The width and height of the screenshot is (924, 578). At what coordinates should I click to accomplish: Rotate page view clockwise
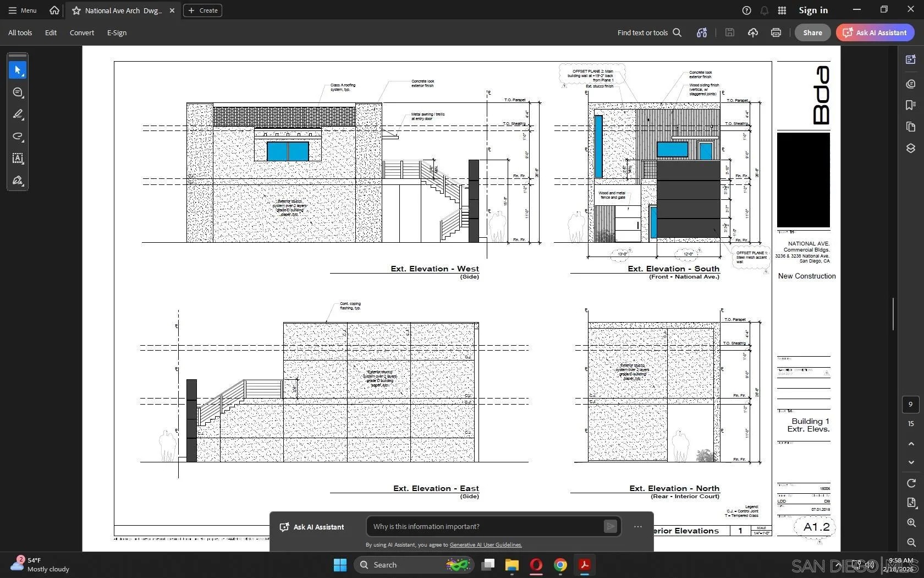tap(911, 483)
